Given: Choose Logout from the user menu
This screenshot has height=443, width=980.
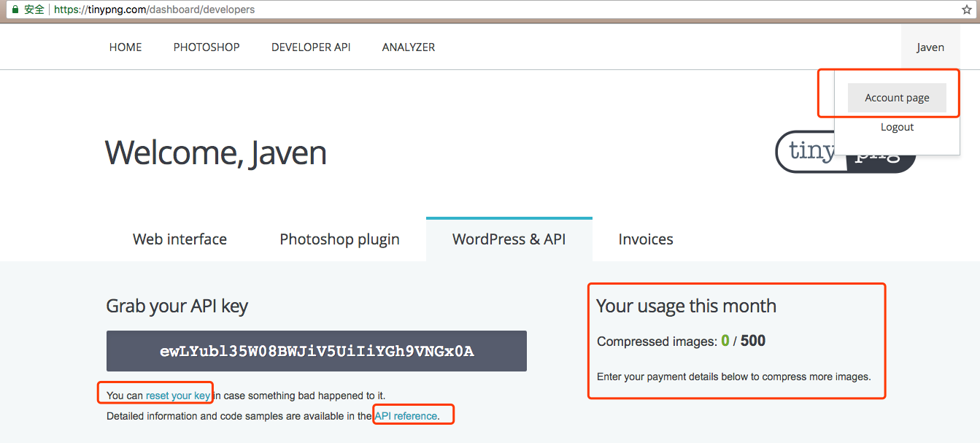Looking at the screenshot, I should pos(897,127).
